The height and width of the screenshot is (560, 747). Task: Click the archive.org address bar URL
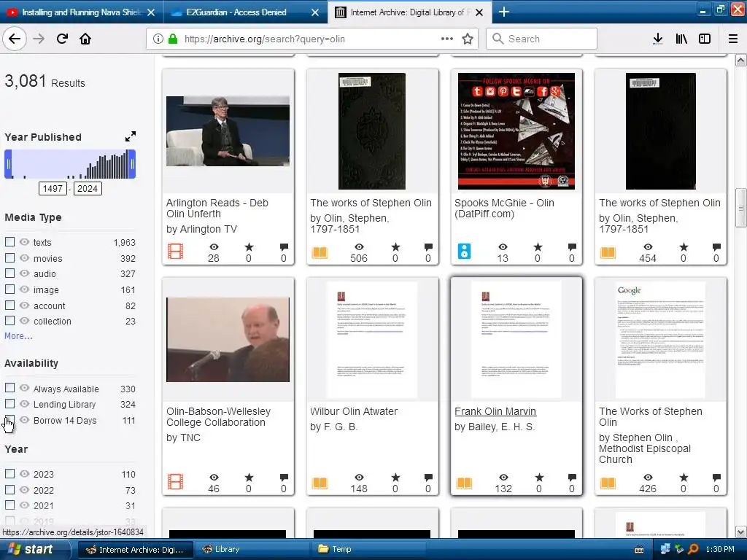pos(264,39)
